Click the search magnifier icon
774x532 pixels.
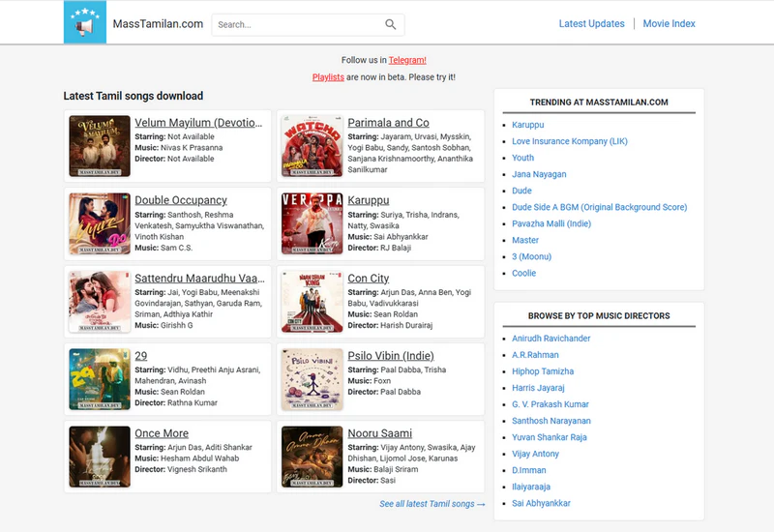coord(391,25)
